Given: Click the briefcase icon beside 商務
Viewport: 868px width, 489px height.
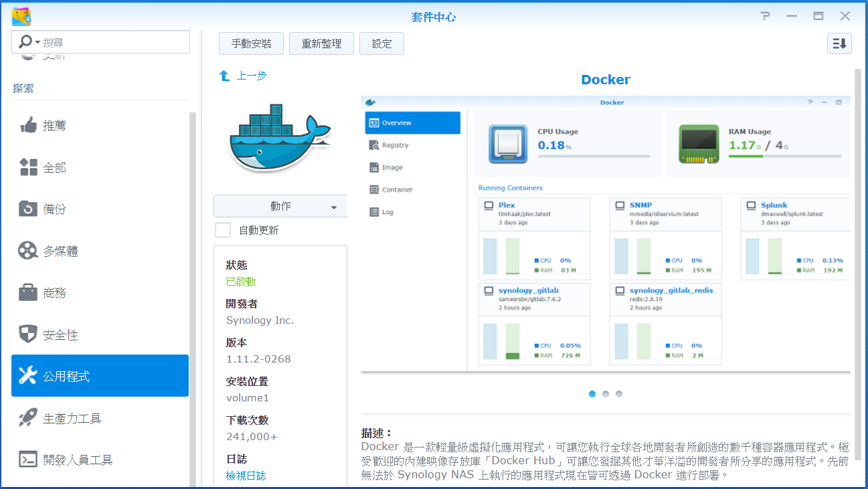Looking at the screenshot, I should point(28,292).
